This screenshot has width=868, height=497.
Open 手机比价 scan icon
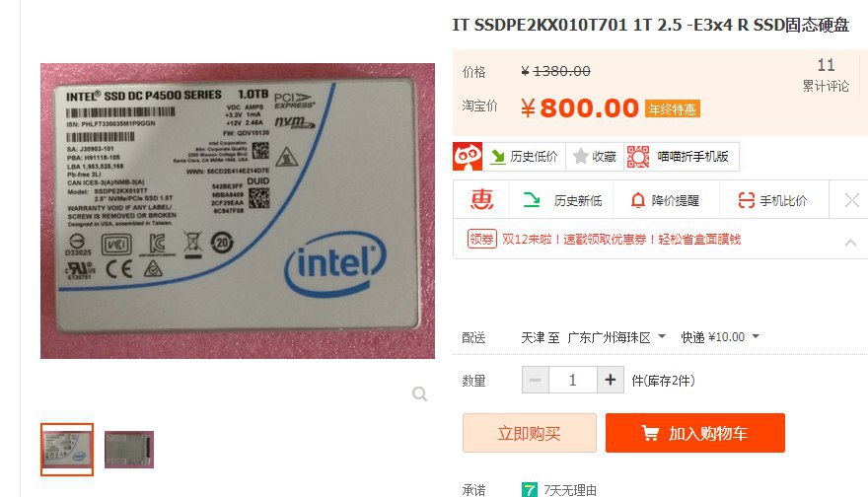747,200
